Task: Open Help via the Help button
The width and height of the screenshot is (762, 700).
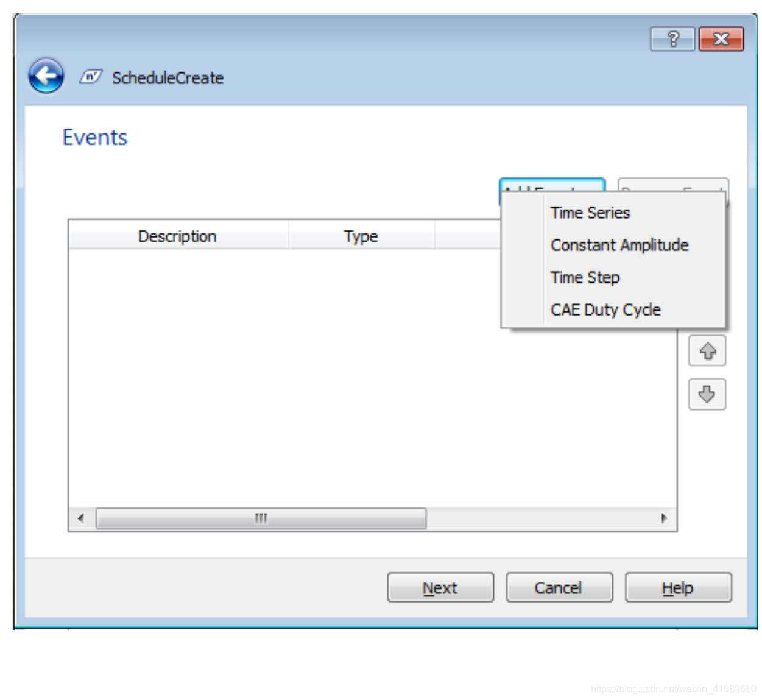Action: (x=678, y=587)
